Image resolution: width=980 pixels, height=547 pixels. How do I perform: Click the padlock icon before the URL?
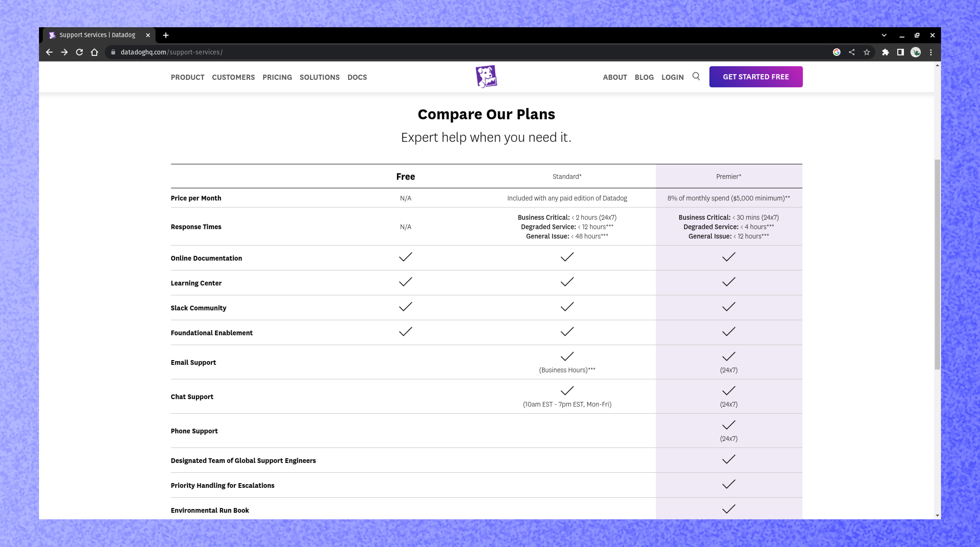(113, 52)
